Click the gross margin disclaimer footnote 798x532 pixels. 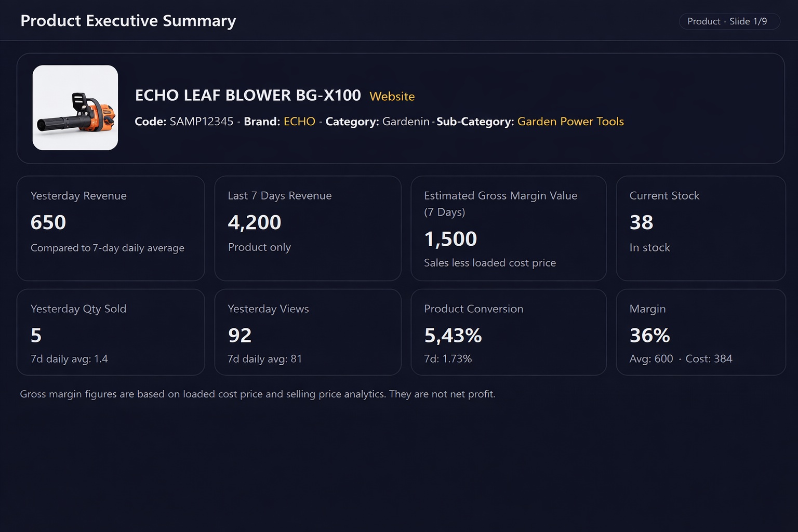pyautogui.click(x=258, y=394)
